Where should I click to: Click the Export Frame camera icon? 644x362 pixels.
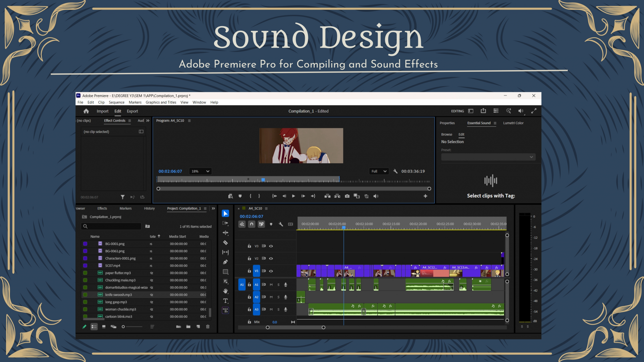[347, 196]
